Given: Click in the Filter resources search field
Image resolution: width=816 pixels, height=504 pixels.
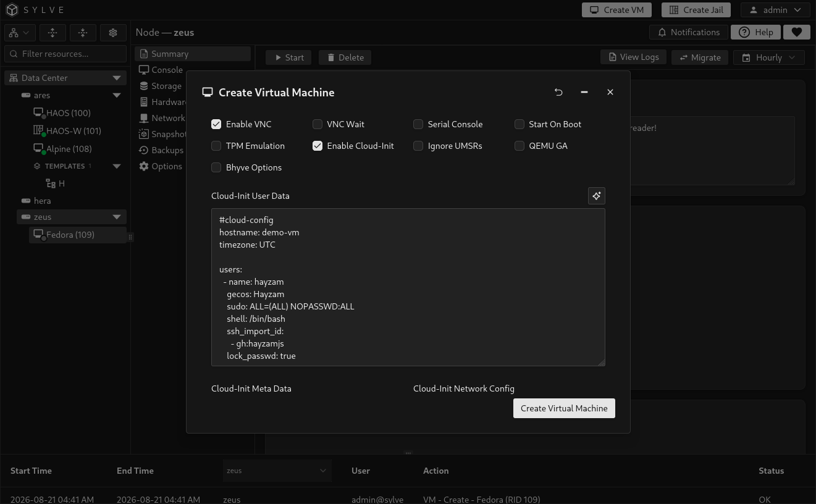Looking at the screenshot, I should tap(65, 54).
